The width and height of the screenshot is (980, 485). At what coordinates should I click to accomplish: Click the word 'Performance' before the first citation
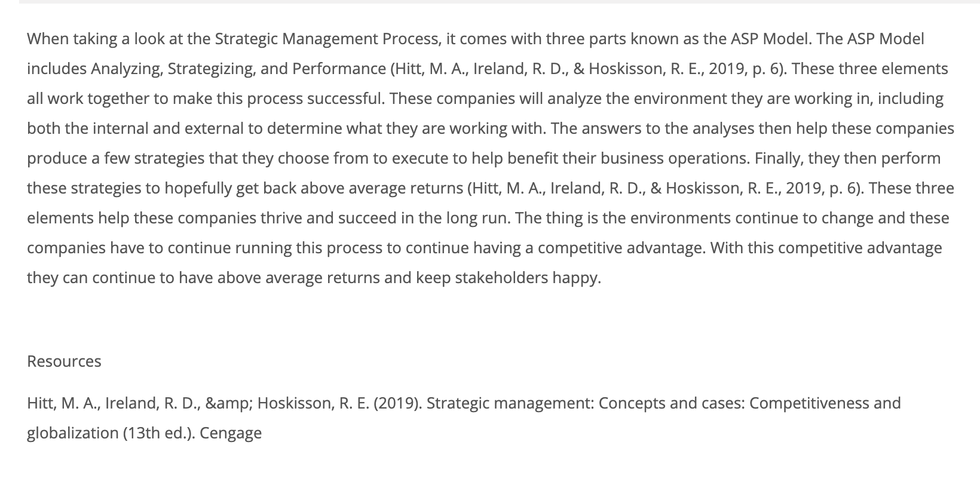coord(339,69)
